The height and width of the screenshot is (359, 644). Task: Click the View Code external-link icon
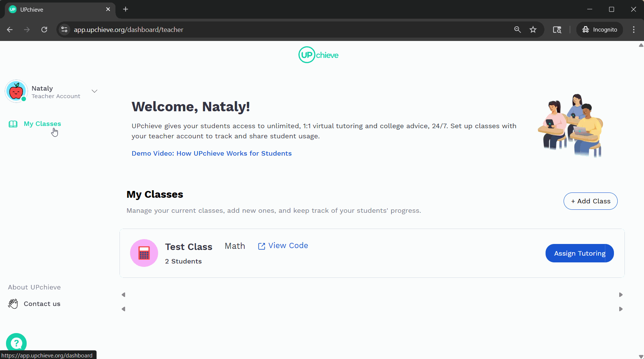pos(262,246)
